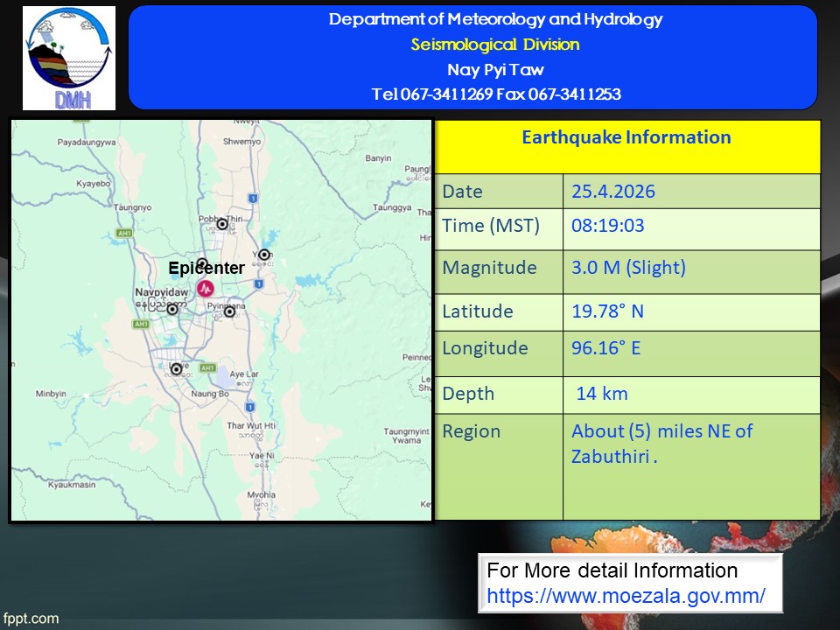Screen dimensions: 840x630
Task: Select the Lewe town marker
Action: 177,369
